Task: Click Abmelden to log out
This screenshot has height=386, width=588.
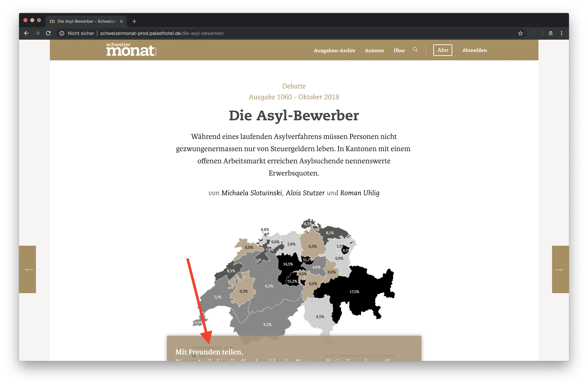Action: (x=475, y=50)
